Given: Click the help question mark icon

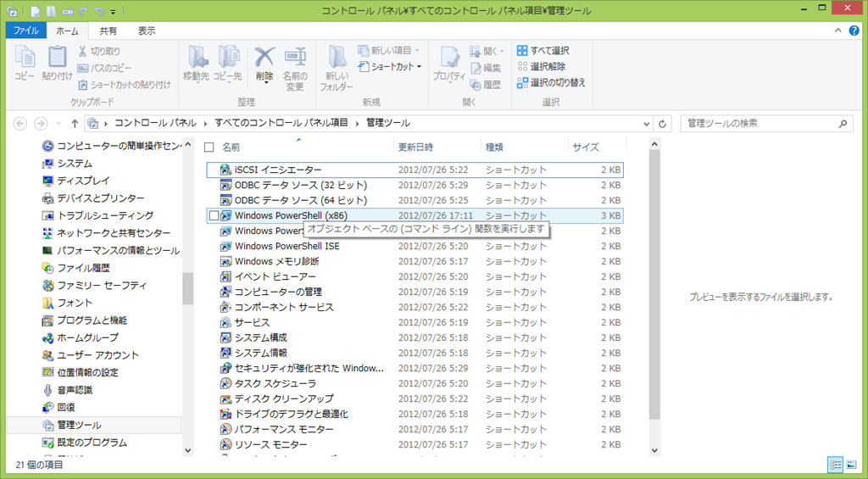Looking at the screenshot, I should [x=854, y=31].
